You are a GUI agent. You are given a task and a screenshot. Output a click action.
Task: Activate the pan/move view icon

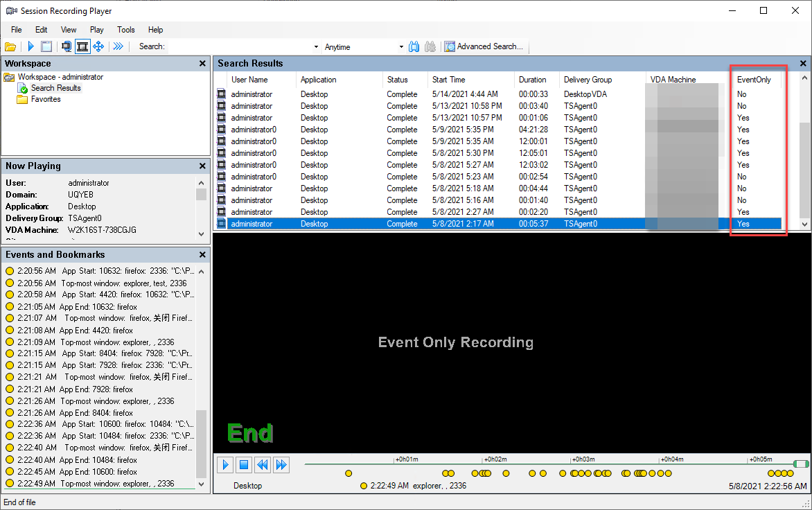98,46
